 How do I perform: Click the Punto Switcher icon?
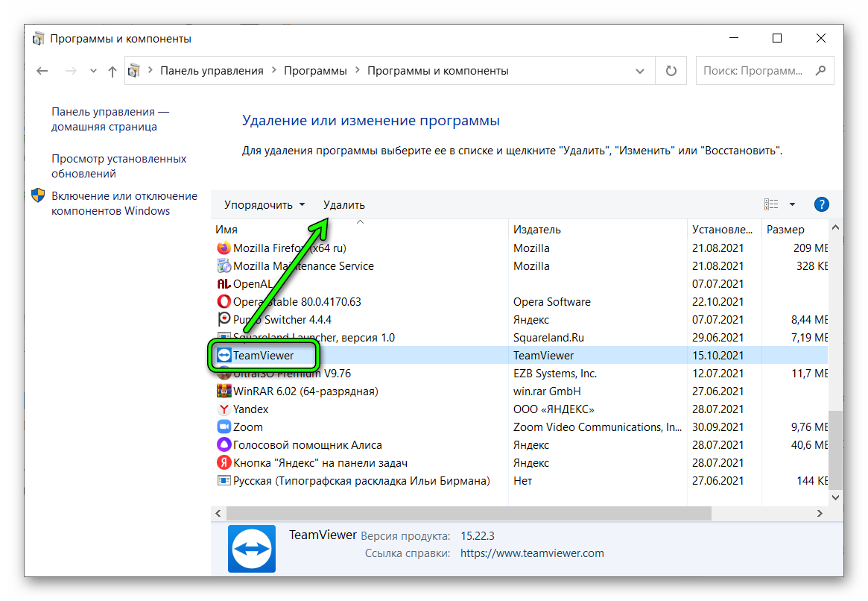tap(224, 319)
